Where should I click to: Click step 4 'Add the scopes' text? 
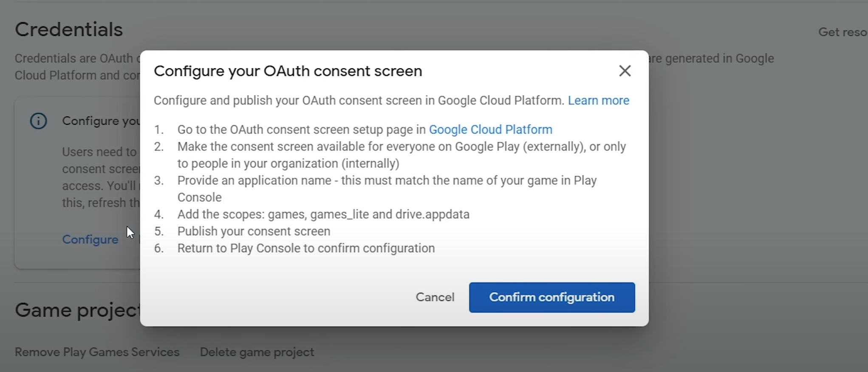tap(323, 214)
